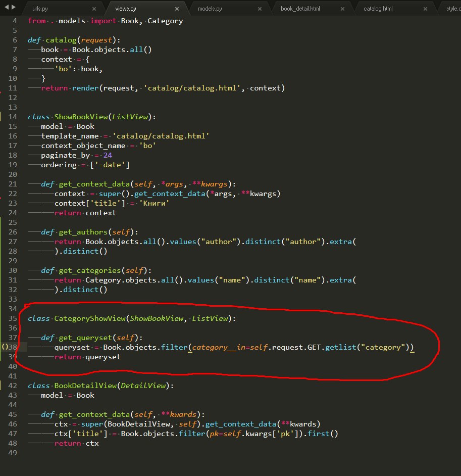This screenshot has height=476, width=461.
Task: Click the 'CategoryShowView' class name
Action: pos(90,318)
